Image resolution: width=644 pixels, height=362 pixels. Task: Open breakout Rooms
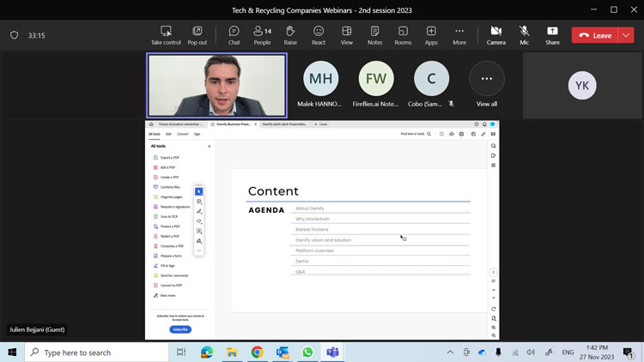point(403,34)
